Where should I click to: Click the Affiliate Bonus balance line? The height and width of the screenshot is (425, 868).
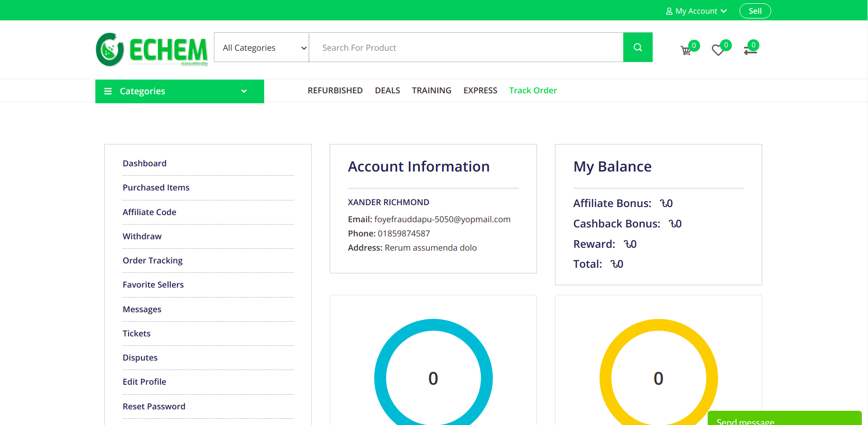point(623,203)
